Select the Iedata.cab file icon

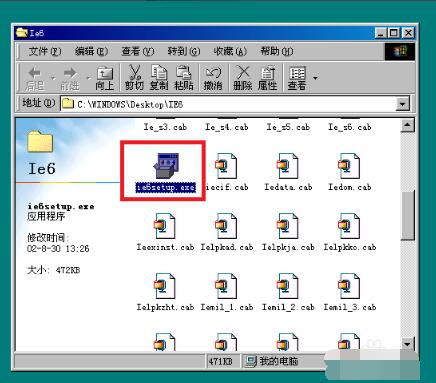pyautogui.click(x=288, y=166)
